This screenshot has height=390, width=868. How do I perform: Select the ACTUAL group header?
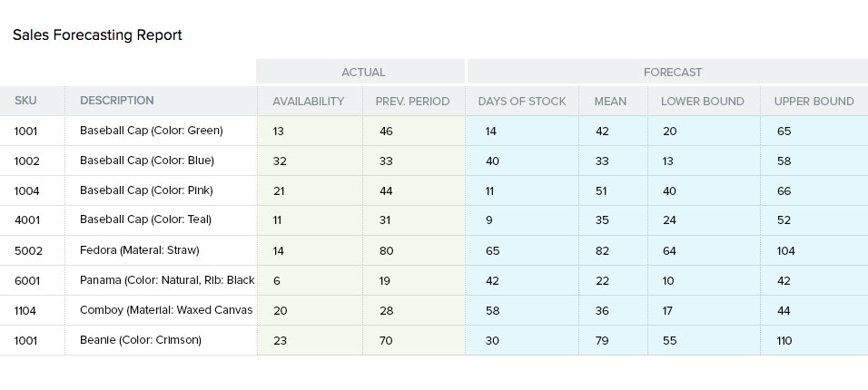point(363,72)
